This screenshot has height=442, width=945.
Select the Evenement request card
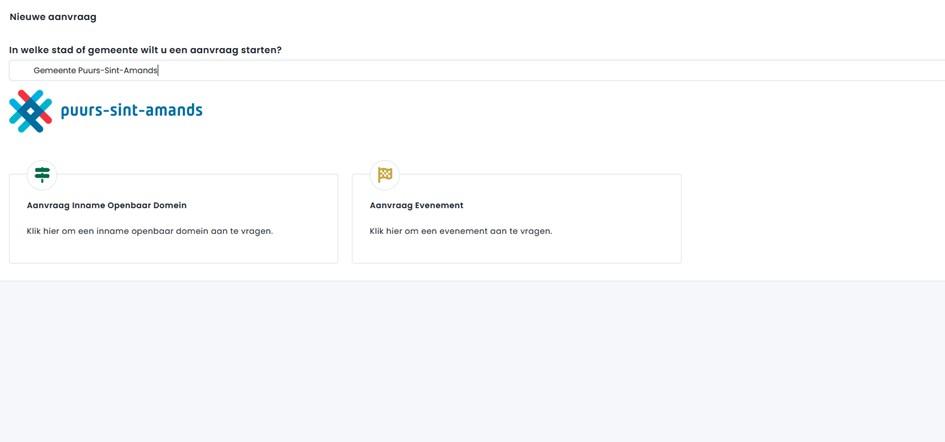(516, 245)
